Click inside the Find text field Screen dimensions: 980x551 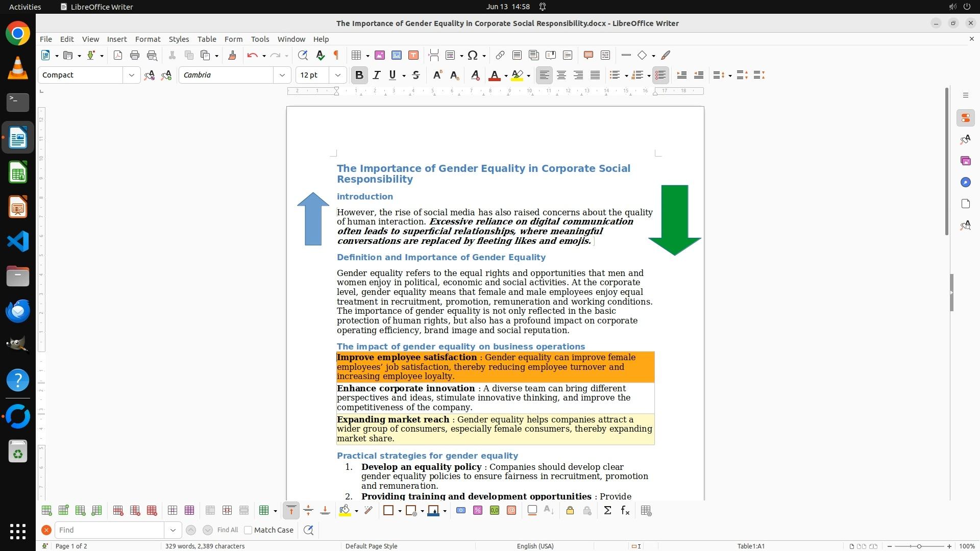click(110, 530)
